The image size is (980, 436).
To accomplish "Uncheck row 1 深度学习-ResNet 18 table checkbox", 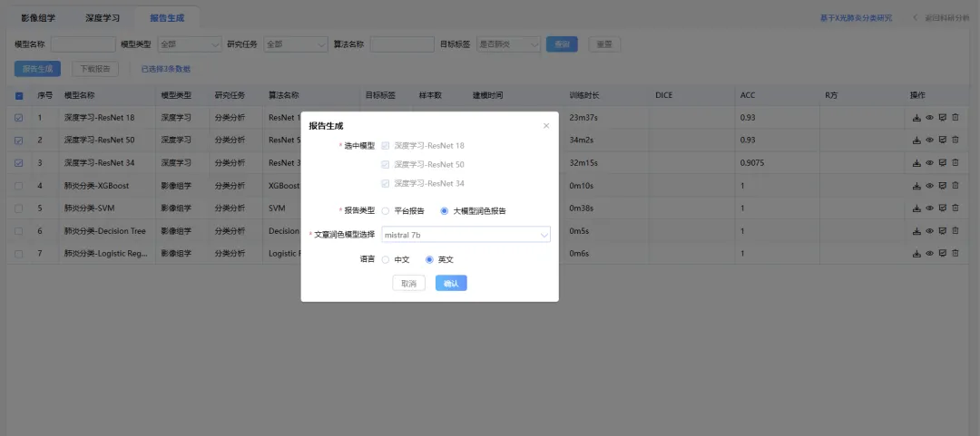I will (19, 118).
